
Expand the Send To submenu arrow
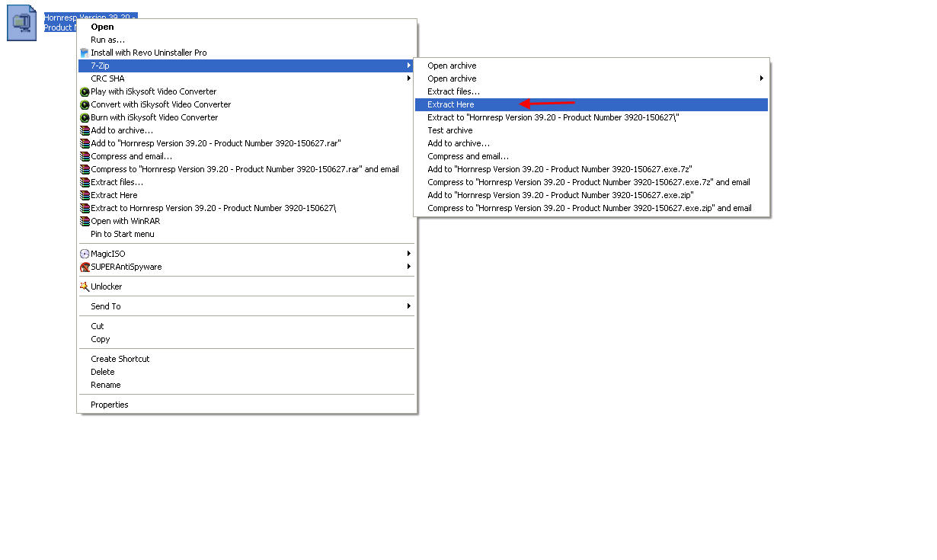[409, 306]
